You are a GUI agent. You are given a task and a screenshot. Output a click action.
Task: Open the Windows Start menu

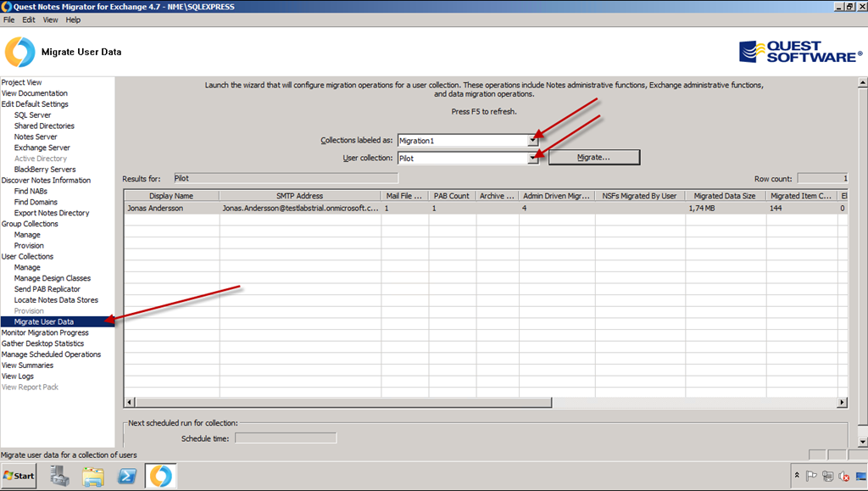click(x=19, y=476)
